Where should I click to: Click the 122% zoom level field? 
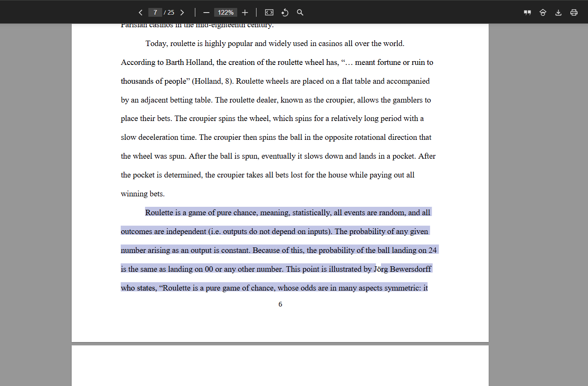coord(225,13)
